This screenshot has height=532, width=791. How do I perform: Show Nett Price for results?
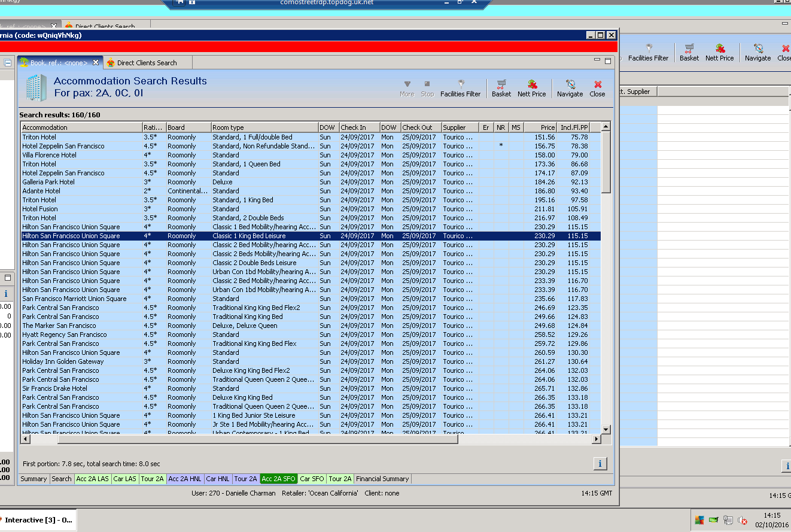click(x=531, y=89)
